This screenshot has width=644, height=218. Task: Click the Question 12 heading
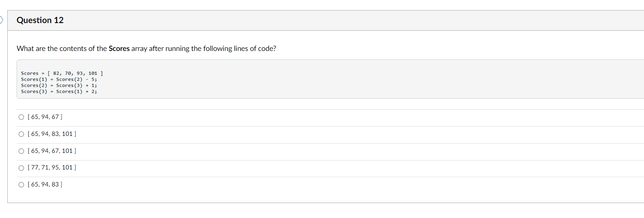click(40, 20)
